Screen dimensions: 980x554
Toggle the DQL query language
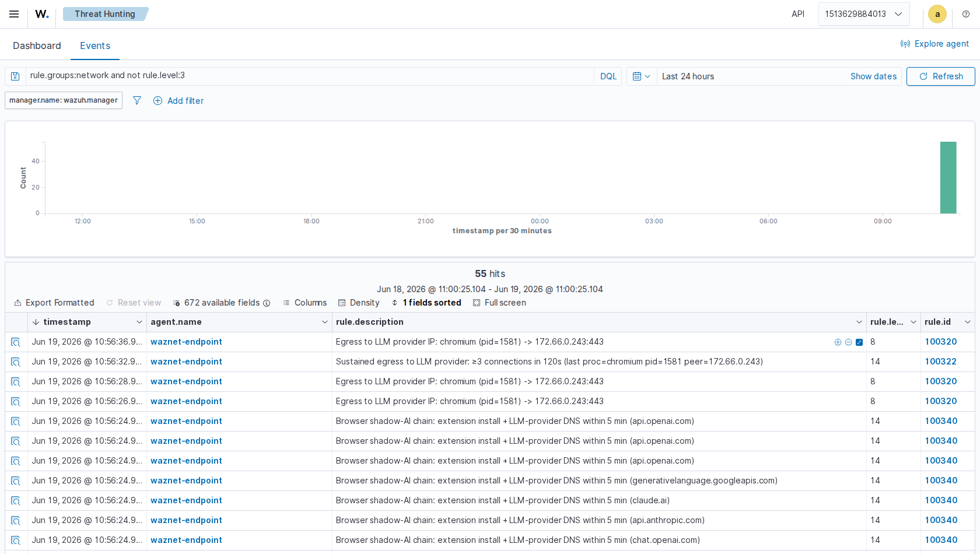coord(608,76)
